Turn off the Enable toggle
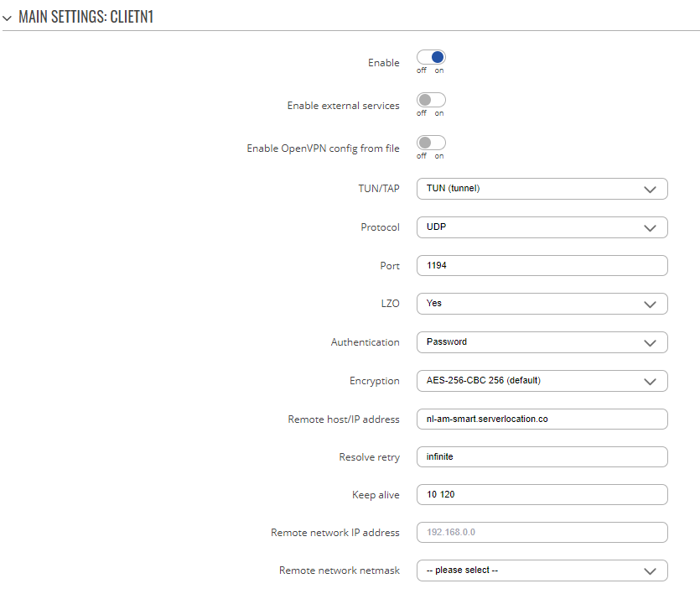 click(x=431, y=57)
